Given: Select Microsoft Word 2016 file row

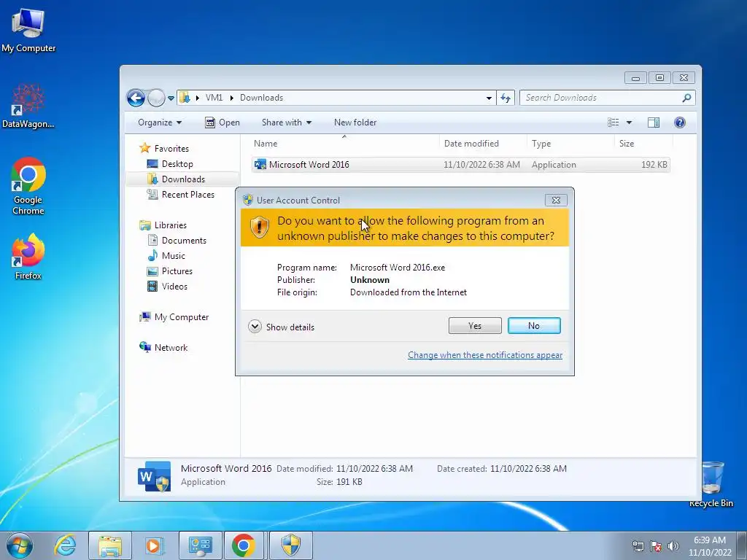Looking at the screenshot, I should [461, 165].
